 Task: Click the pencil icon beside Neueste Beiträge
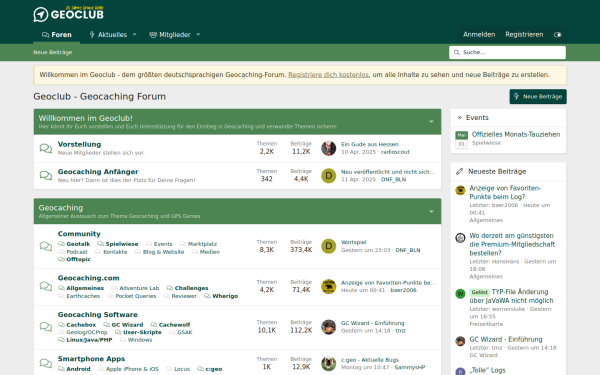[x=460, y=171]
